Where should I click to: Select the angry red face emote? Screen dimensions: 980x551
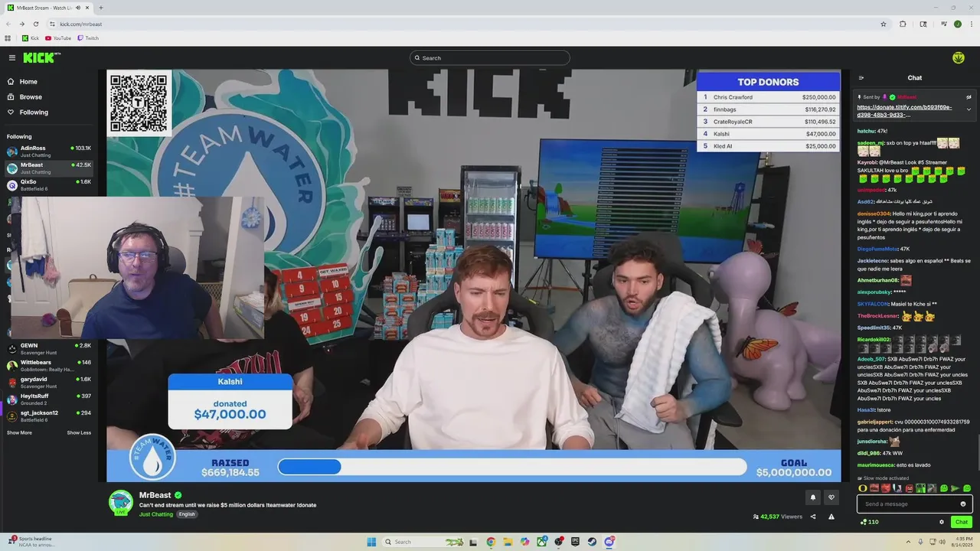click(x=886, y=488)
